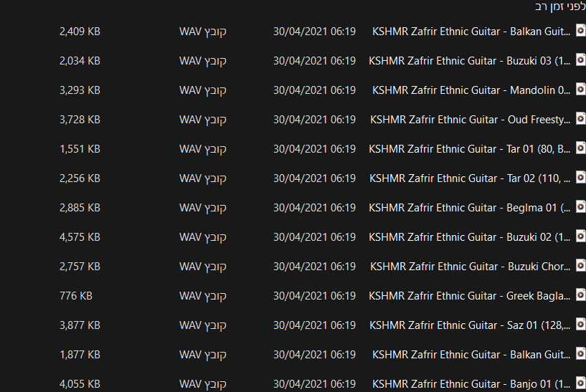The width and height of the screenshot is (586, 392).
Task: Click the 4,055 KB size value
Action: coord(80,384)
